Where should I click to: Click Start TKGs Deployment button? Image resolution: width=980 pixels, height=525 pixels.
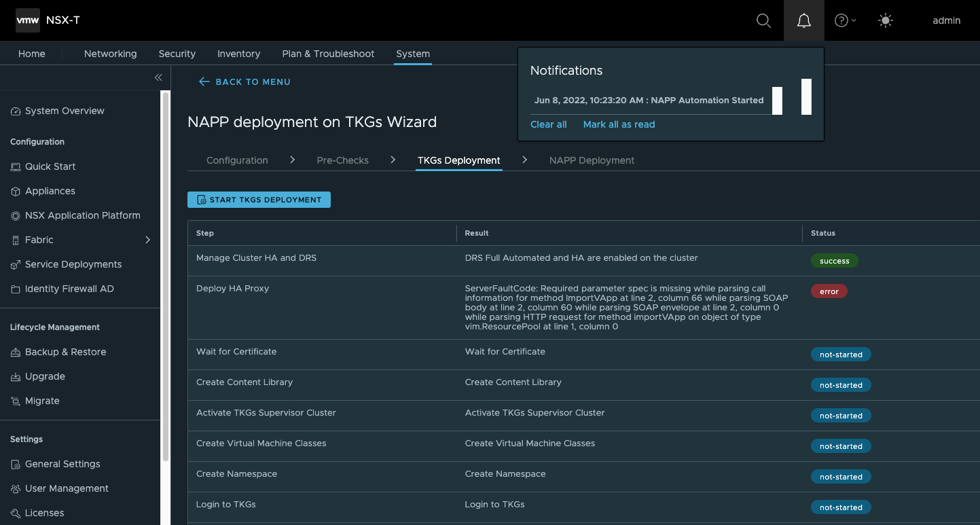click(259, 200)
